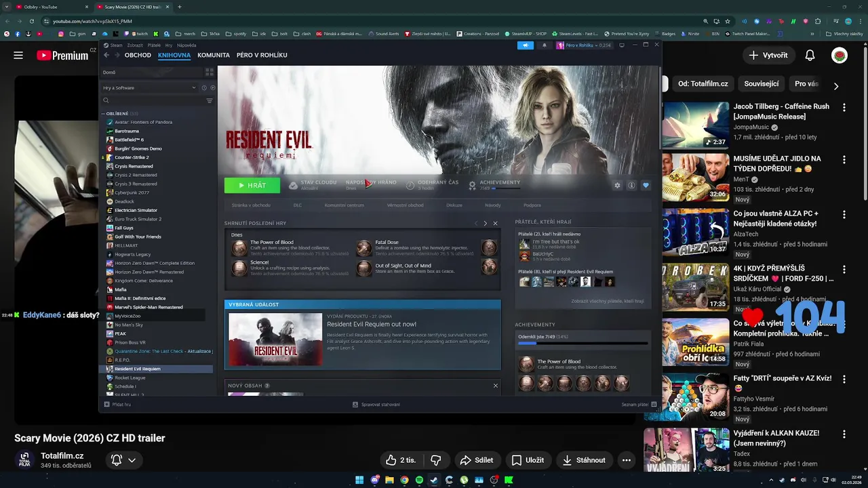Collapse the Oblíbené category
The width and height of the screenshot is (868, 488).
(104, 114)
